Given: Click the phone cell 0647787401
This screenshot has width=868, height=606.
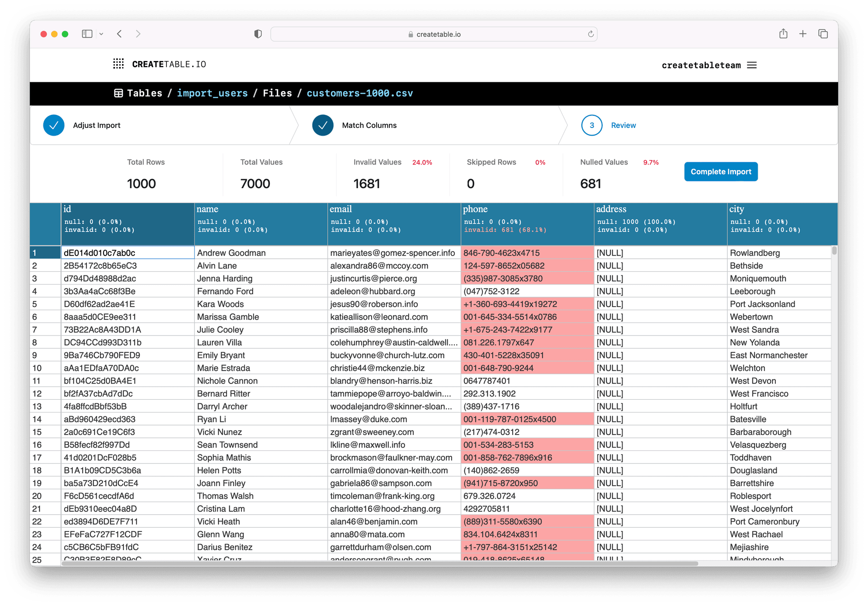Looking at the screenshot, I should [527, 381].
